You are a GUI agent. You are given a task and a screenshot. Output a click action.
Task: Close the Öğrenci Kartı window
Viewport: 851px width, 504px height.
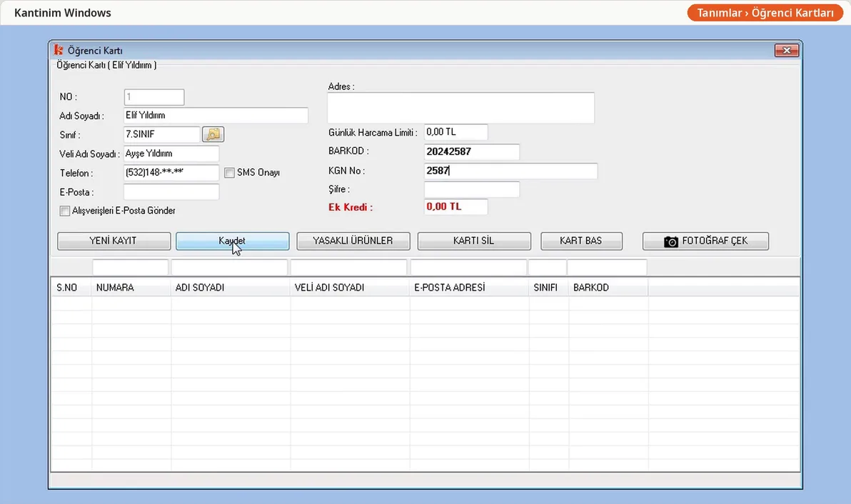pyautogui.click(x=787, y=51)
